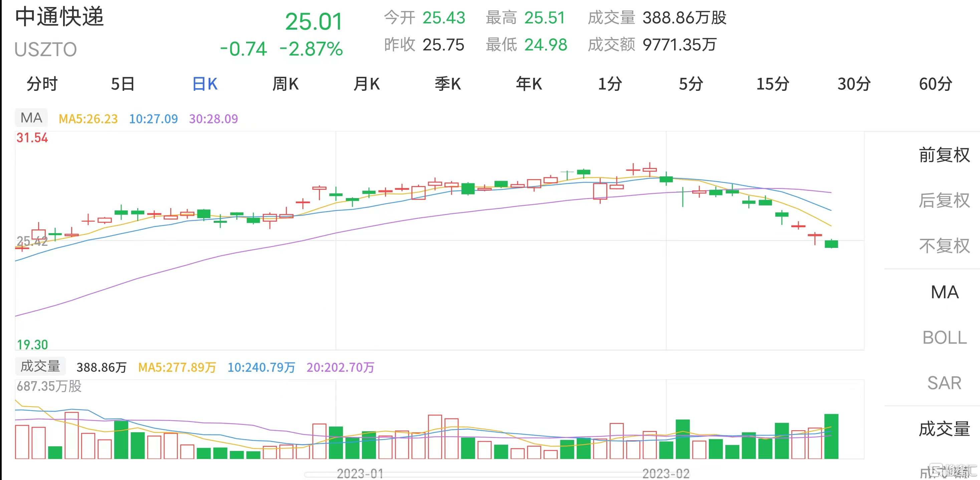Switch to the 年K yearly tab
980x480 pixels.
point(529,84)
